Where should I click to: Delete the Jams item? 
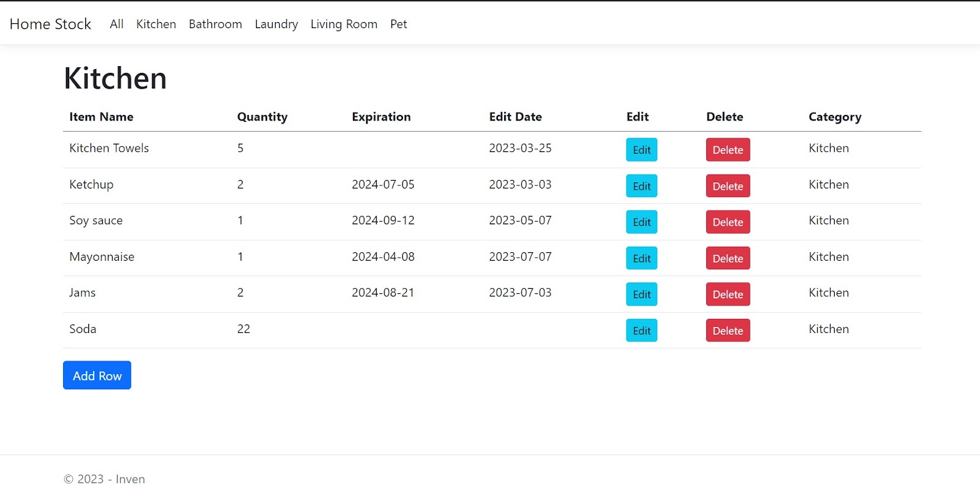tap(728, 294)
